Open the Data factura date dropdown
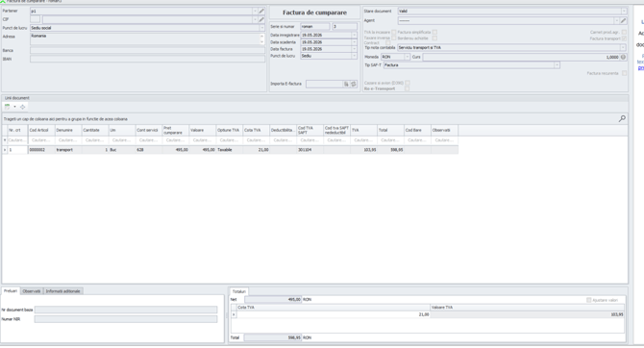This screenshot has width=644, height=348. pos(354,49)
